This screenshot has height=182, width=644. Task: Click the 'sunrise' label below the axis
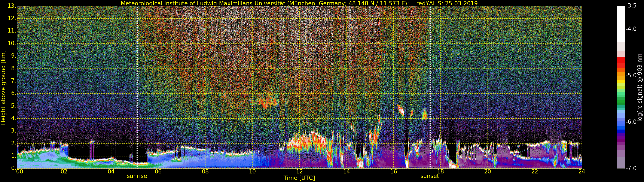point(137,176)
